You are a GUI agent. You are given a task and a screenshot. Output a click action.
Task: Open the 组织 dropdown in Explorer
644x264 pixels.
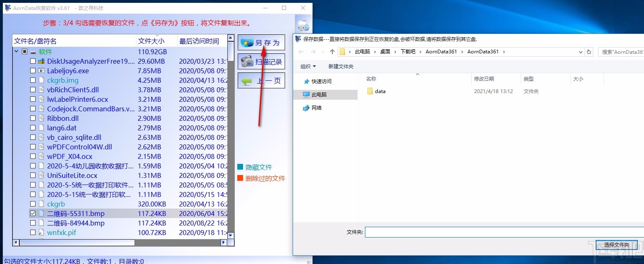(307, 66)
